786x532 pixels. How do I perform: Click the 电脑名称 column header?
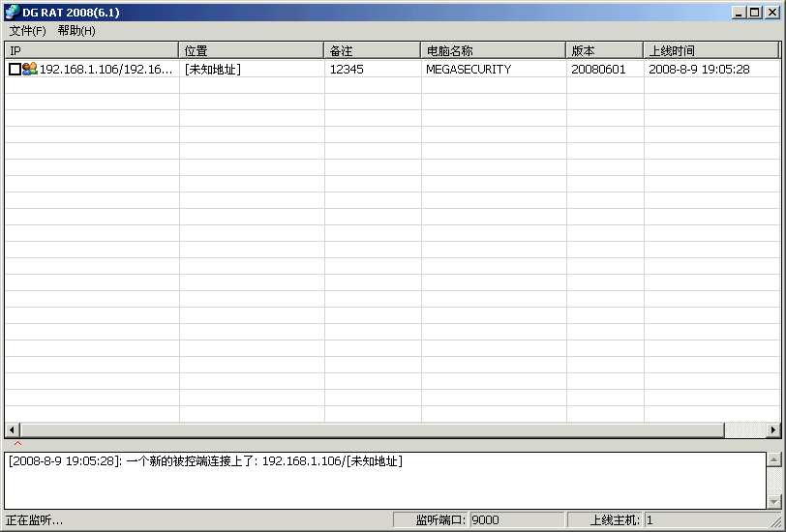(493, 50)
